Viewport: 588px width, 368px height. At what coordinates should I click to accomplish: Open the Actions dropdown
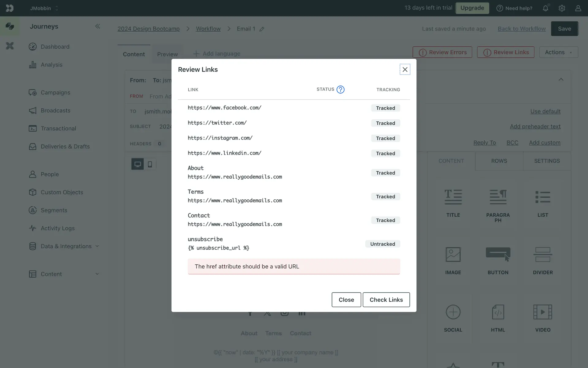(x=558, y=52)
